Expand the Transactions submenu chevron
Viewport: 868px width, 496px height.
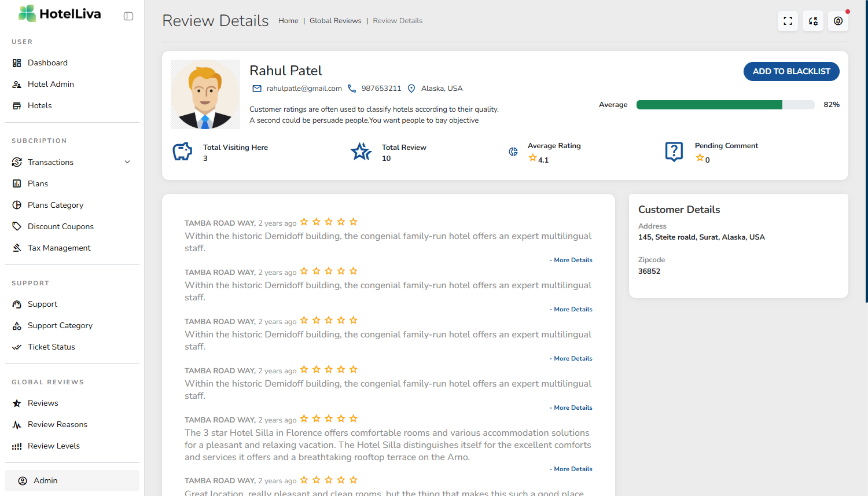127,162
